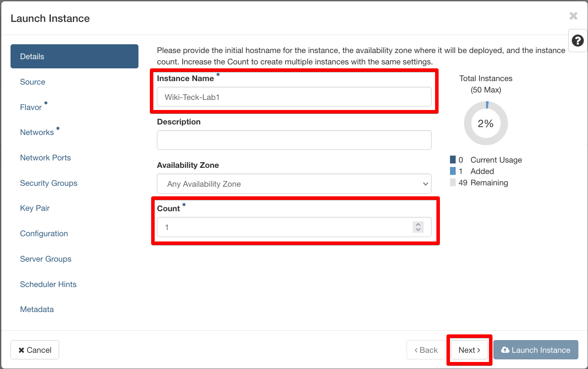Open the Flavor section

[31, 107]
